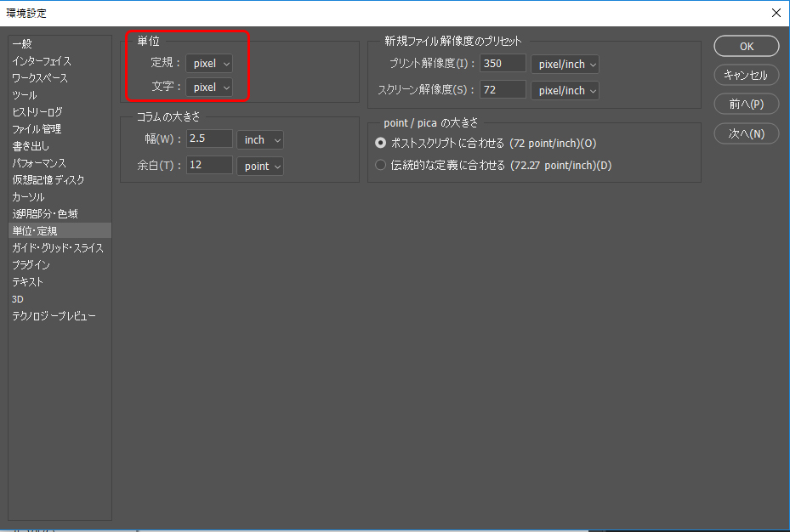
Task: Click the キャンセル button
Action: (x=746, y=75)
